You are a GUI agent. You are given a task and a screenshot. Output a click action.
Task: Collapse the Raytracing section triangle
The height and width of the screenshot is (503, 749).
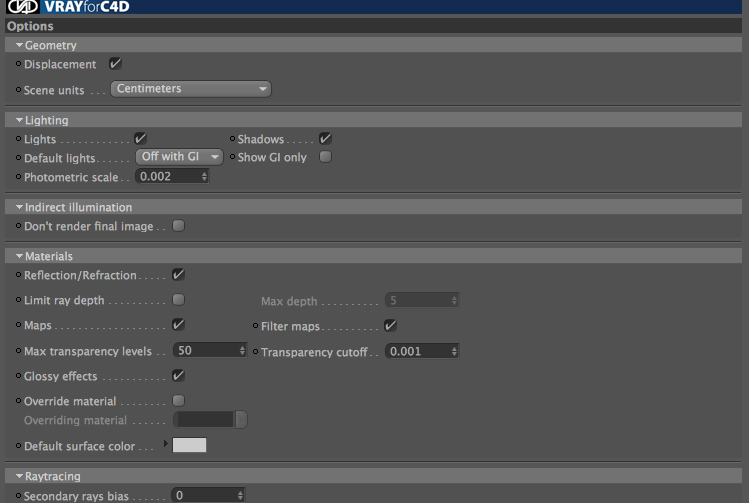click(19, 476)
